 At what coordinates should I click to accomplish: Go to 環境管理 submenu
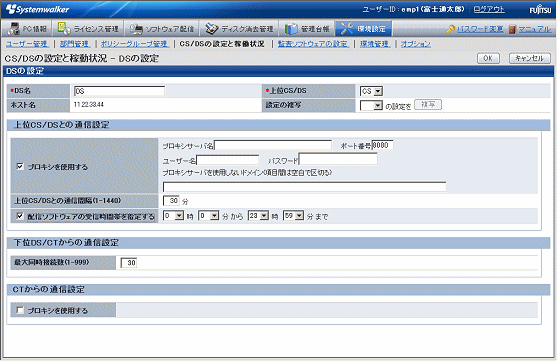point(374,44)
